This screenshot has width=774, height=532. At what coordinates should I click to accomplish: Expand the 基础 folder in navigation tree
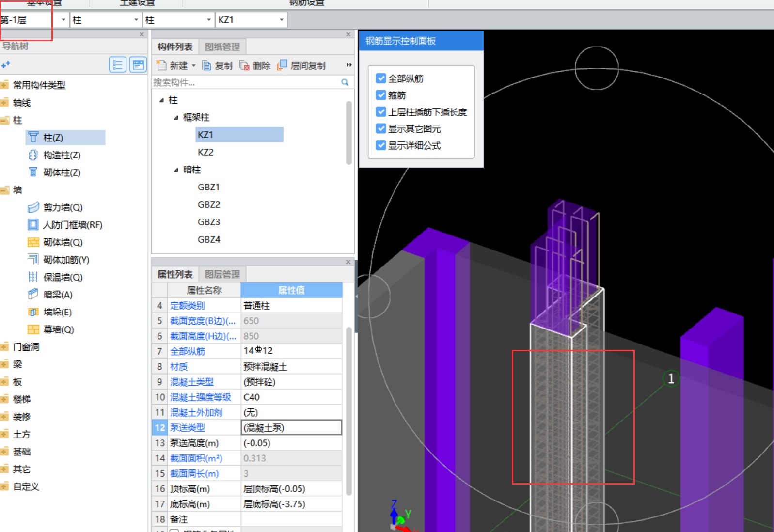4,451
